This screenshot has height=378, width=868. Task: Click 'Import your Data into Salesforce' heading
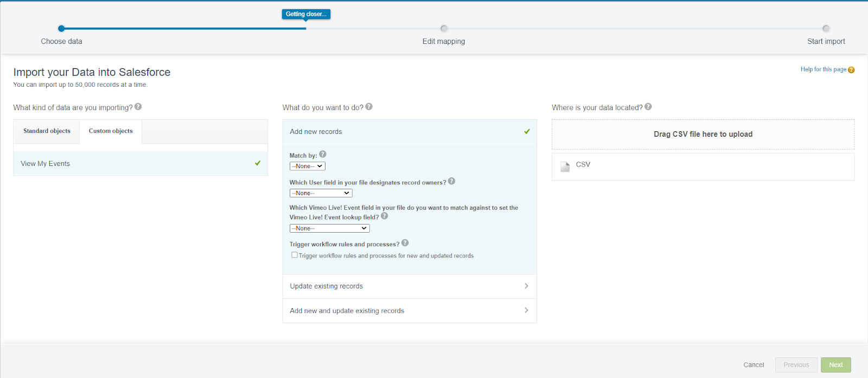pyautogui.click(x=92, y=72)
